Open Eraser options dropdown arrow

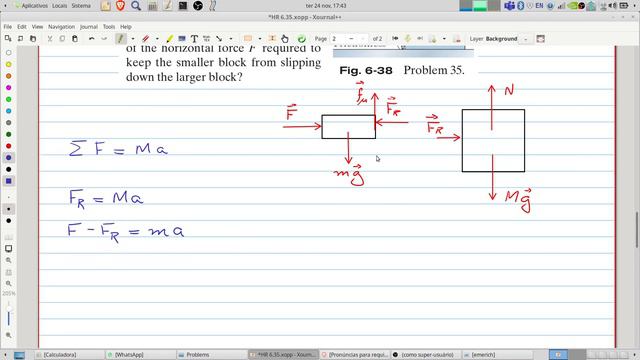[x=157, y=39]
